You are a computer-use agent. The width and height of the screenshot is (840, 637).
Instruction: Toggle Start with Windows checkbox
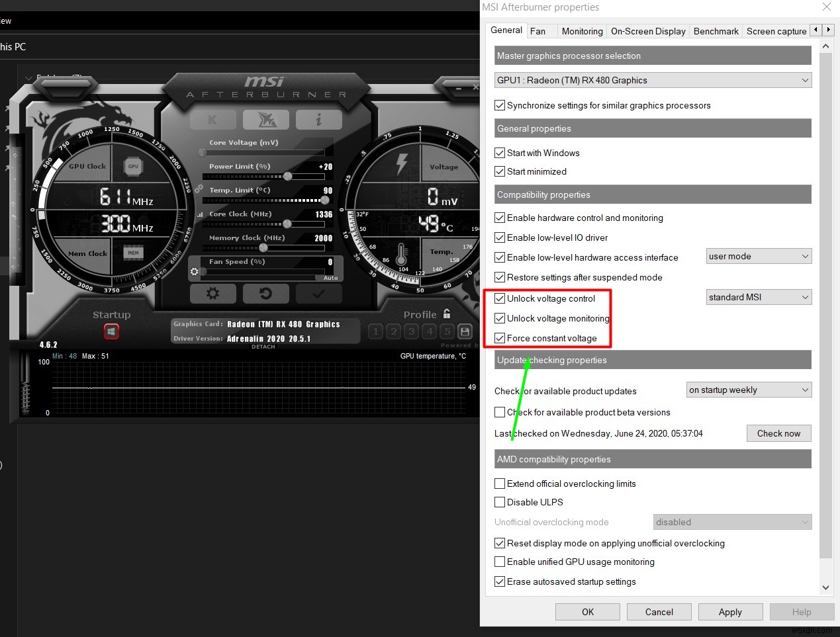pos(500,153)
